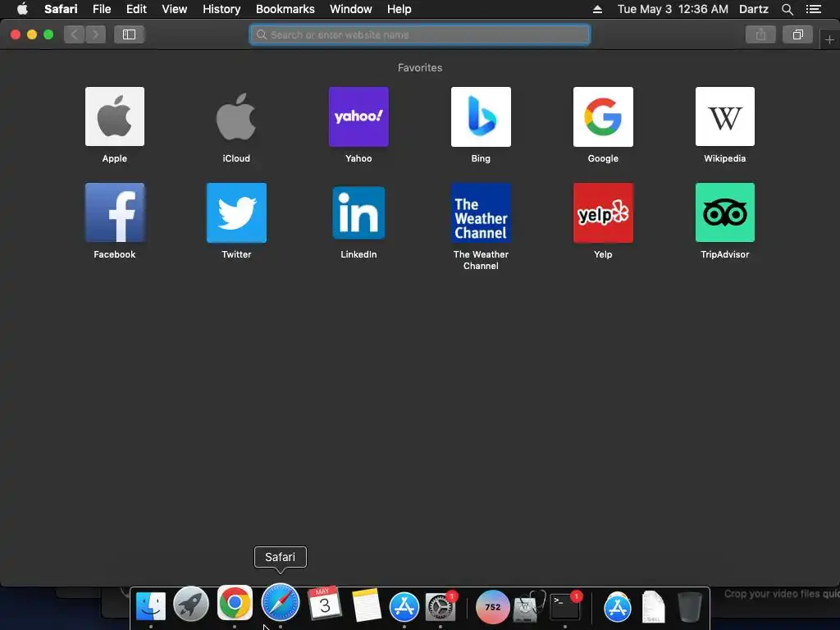
Task: Open System Preferences gear in Dock
Action: 441,606
